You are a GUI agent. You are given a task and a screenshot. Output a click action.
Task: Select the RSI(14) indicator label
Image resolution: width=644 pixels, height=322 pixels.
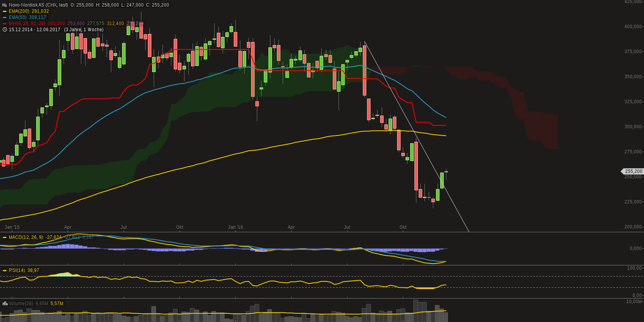pos(17,270)
